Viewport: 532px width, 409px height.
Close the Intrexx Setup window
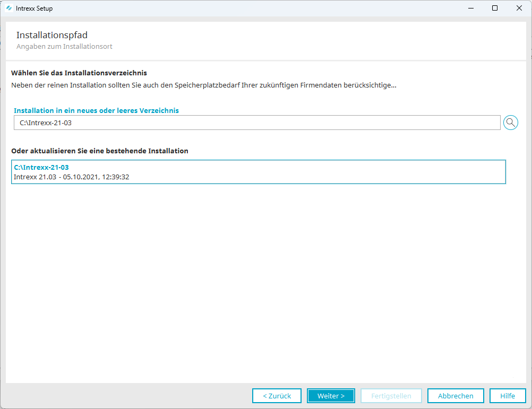(x=519, y=8)
